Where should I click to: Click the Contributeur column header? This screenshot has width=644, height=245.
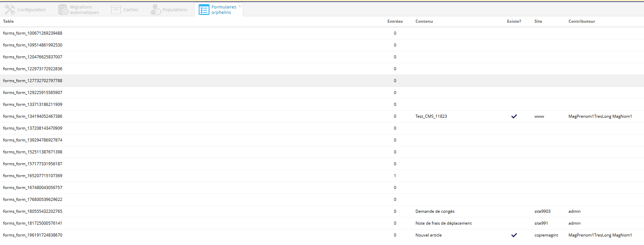click(x=581, y=21)
